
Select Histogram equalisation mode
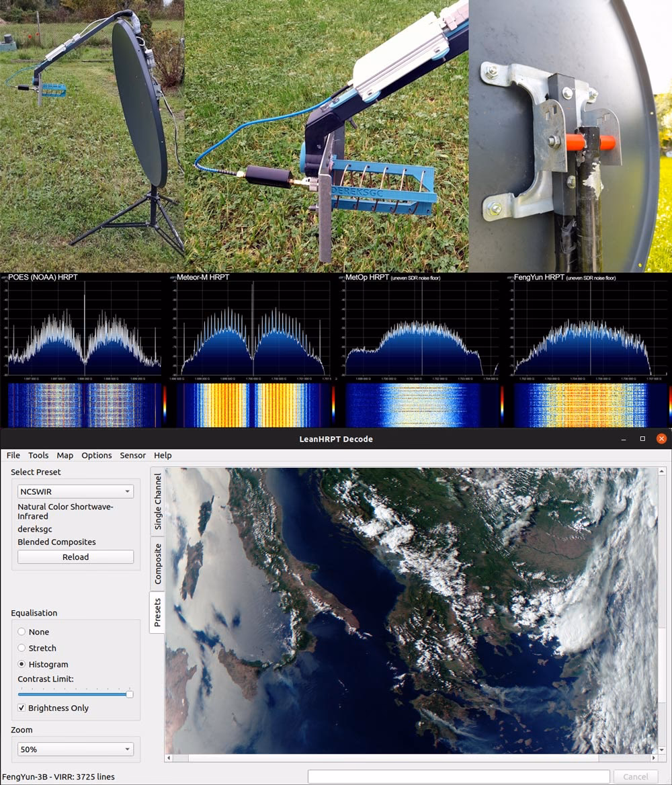[21, 664]
